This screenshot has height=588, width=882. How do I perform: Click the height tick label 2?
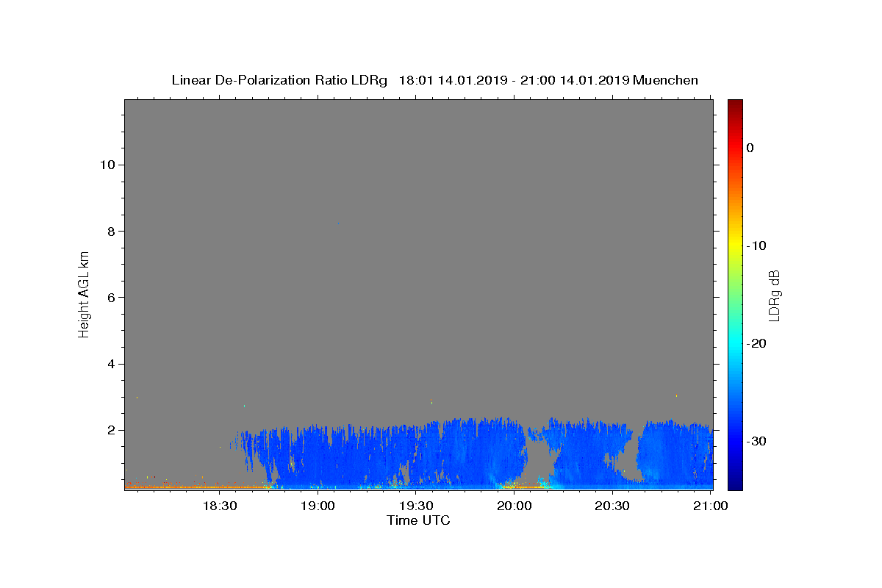click(110, 430)
